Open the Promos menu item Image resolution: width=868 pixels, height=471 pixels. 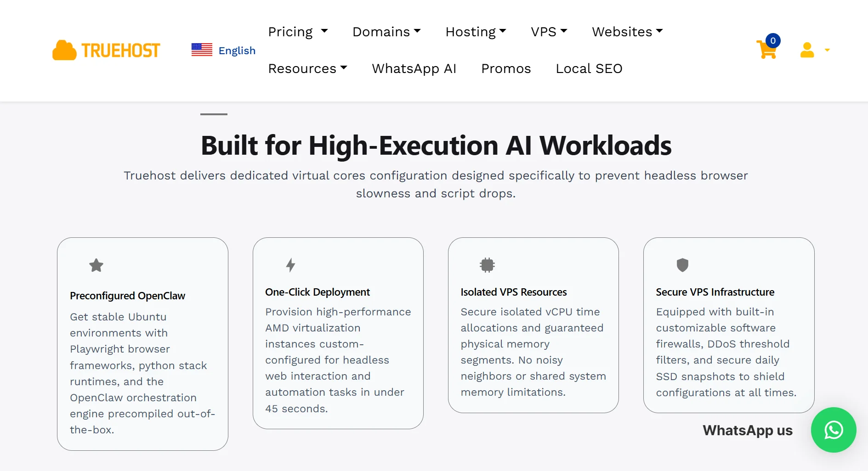coord(506,68)
